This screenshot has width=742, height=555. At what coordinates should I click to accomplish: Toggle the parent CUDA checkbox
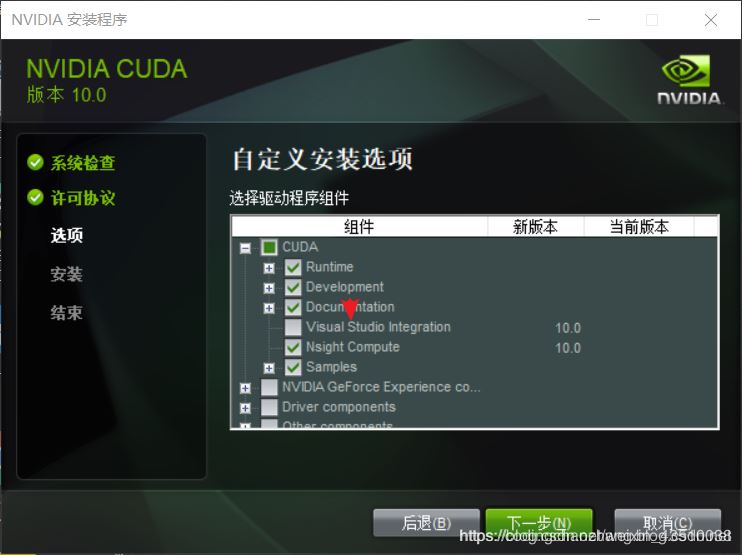[x=269, y=247]
